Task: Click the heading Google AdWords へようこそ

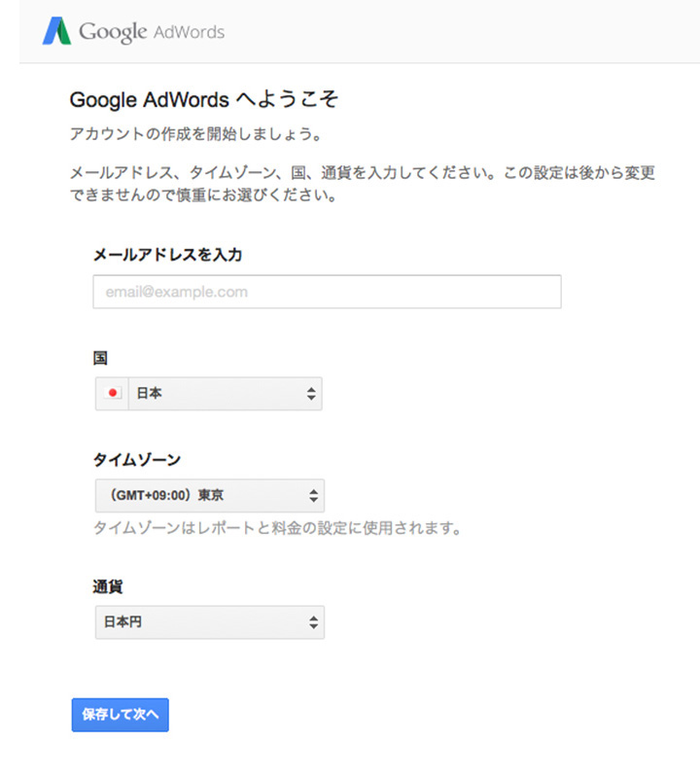Action: (x=204, y=100)
